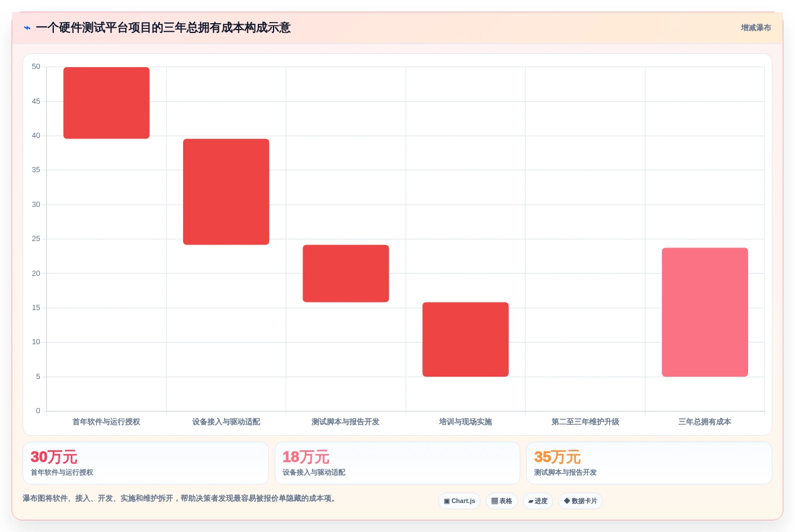Click the 进度 tag chip
Image resolution: width=795 pixels, height=532 pixels.
click(x=538, y=501)
